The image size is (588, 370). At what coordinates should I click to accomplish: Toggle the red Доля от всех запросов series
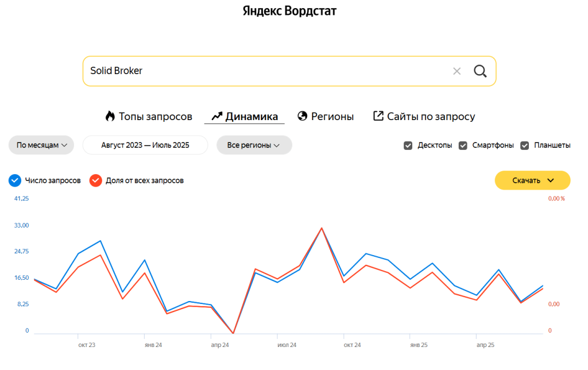point(95,180)
